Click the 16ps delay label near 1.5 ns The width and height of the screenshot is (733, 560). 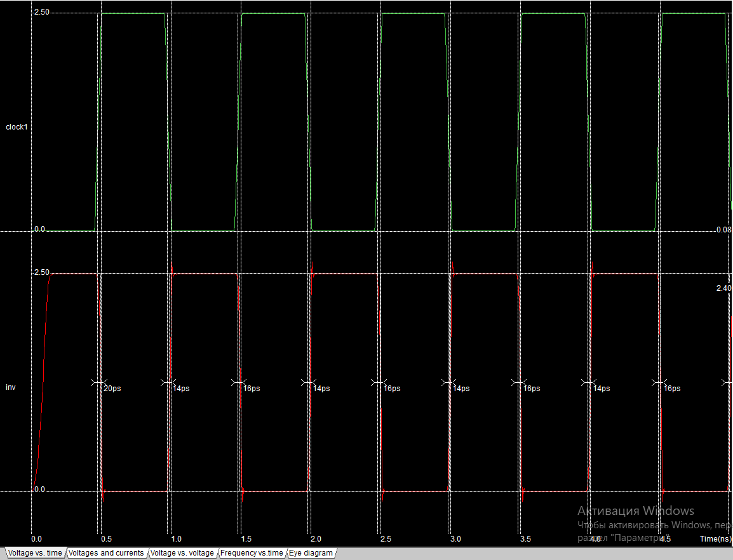[x=252, y=389]
